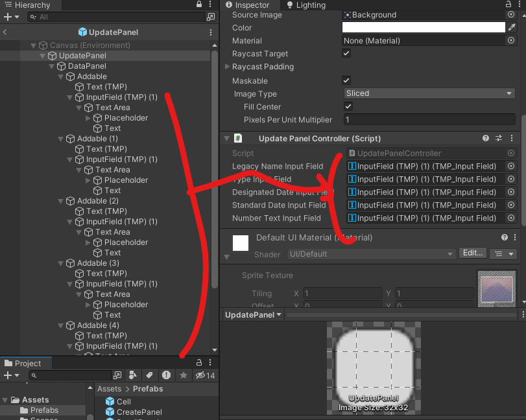The image size is (526, 420).
Task: Collapse the Canvas (Environment) node
Action: click(x=33, y=45)
